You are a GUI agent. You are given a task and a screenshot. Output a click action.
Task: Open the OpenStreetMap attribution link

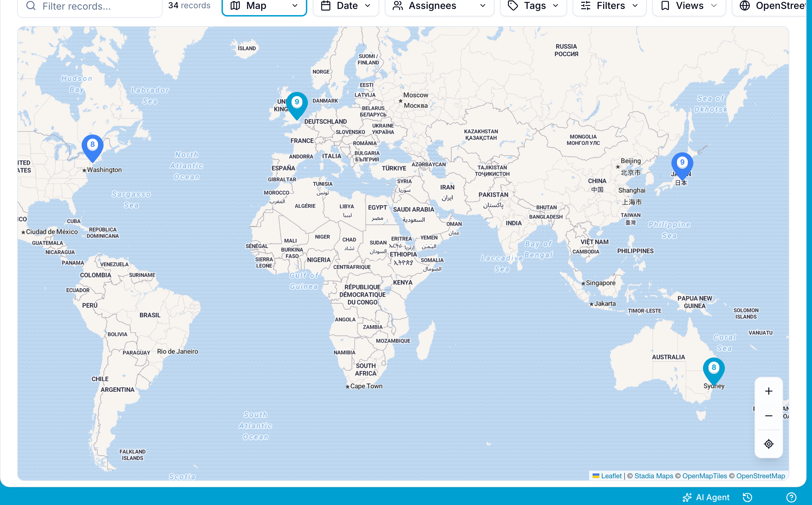(x=761, y=476)
